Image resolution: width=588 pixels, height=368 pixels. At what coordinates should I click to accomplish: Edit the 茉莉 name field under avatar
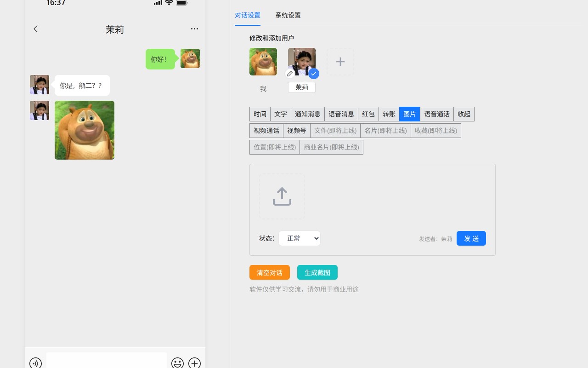(302, 87)
